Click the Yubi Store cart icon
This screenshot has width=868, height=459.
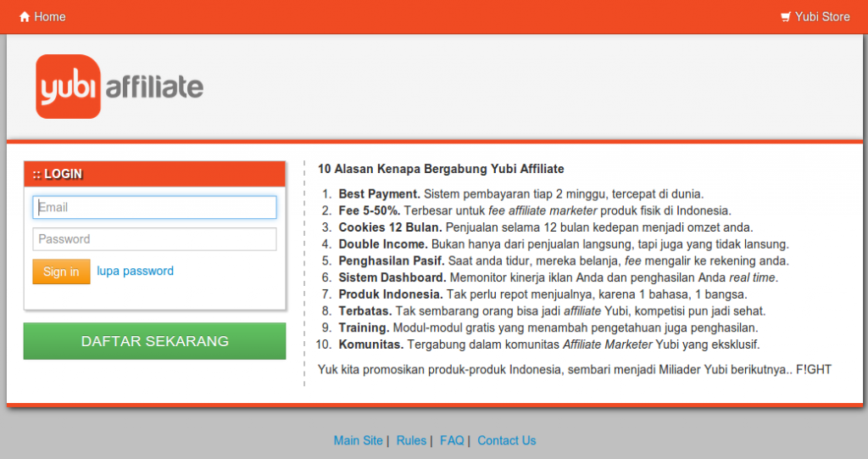pyautogui.click(x=786, y=17)
